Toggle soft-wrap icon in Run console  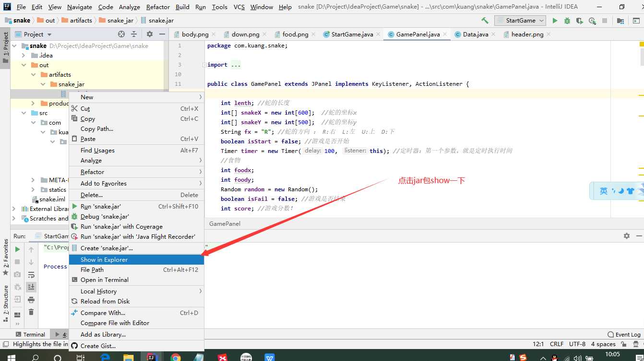pos(31,275)
